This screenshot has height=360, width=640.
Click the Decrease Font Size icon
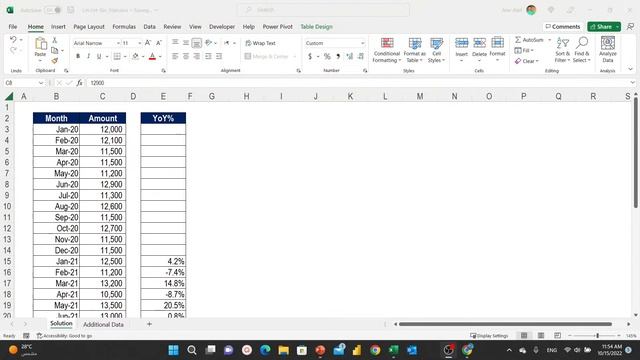[159, 43]
